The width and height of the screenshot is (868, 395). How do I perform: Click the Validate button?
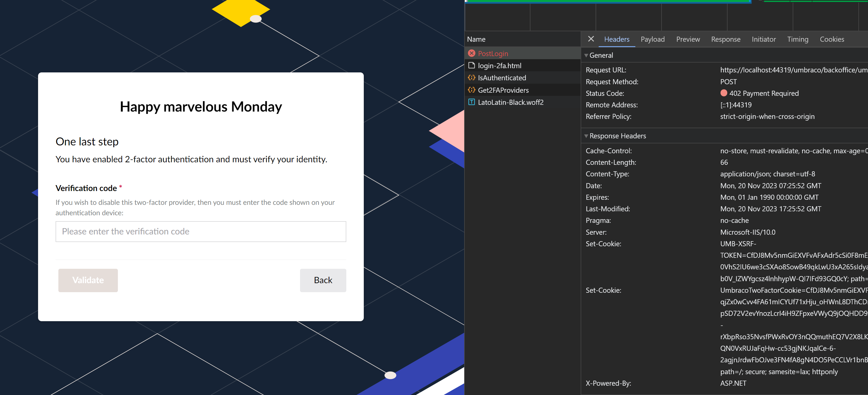pos(88,280)
